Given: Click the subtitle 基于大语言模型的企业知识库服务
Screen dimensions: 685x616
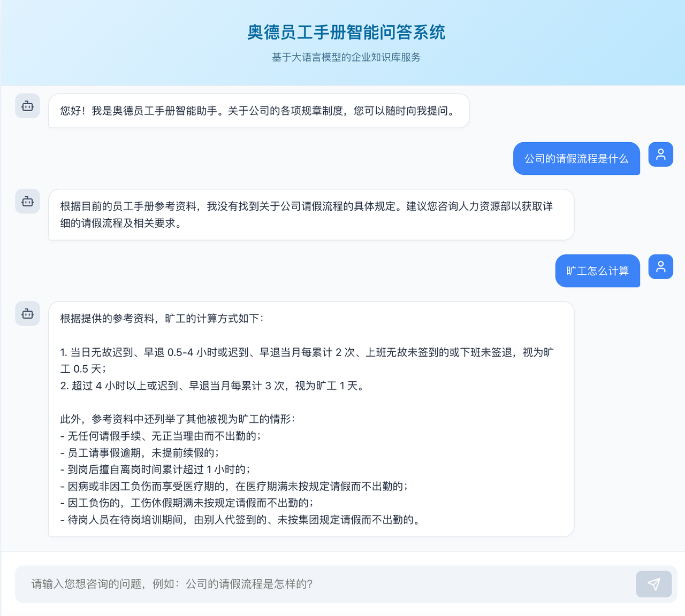Looking at the screenshot, I should click(346, 57).
